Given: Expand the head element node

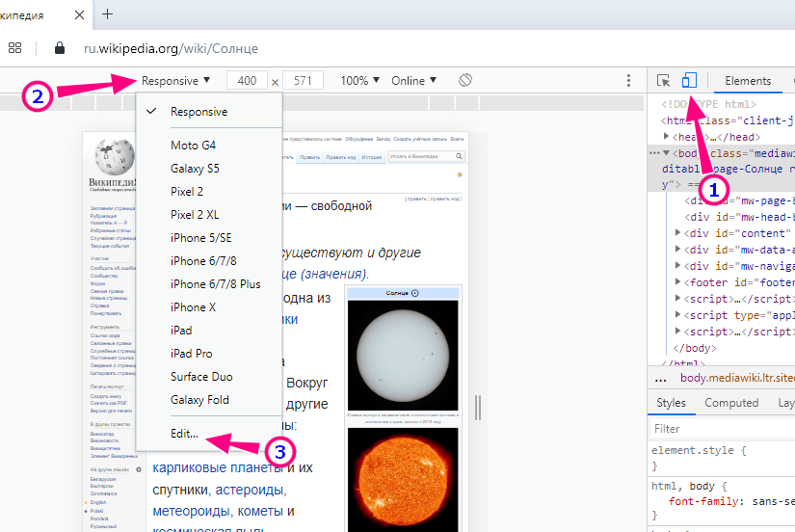Looking at the screenshot, I should 666,137.
